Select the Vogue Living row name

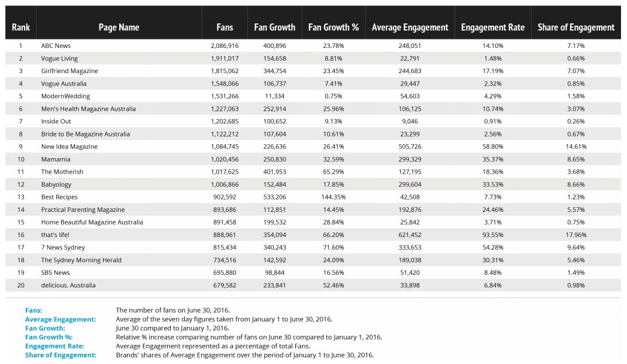click(x=59, y=58)
